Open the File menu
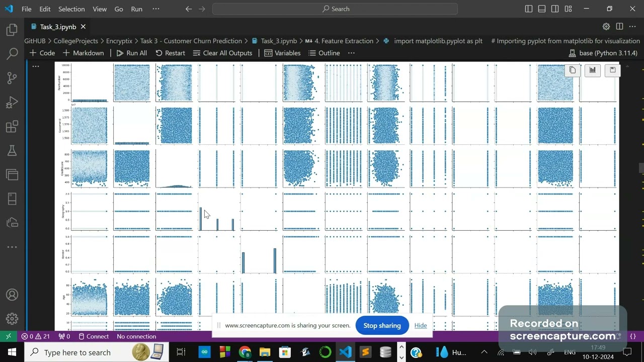The width and height of the screenshot is (644, 362). click(27, 9)
